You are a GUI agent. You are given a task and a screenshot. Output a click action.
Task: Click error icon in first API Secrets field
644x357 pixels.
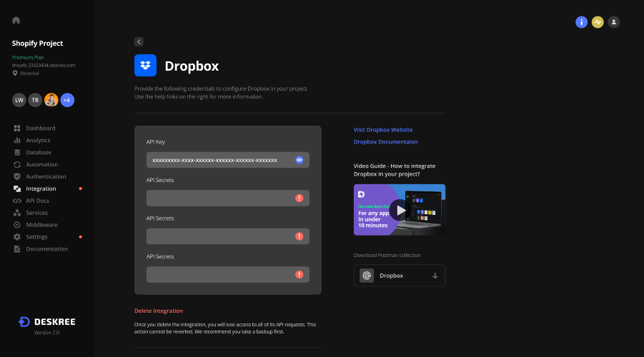[299, 198]
